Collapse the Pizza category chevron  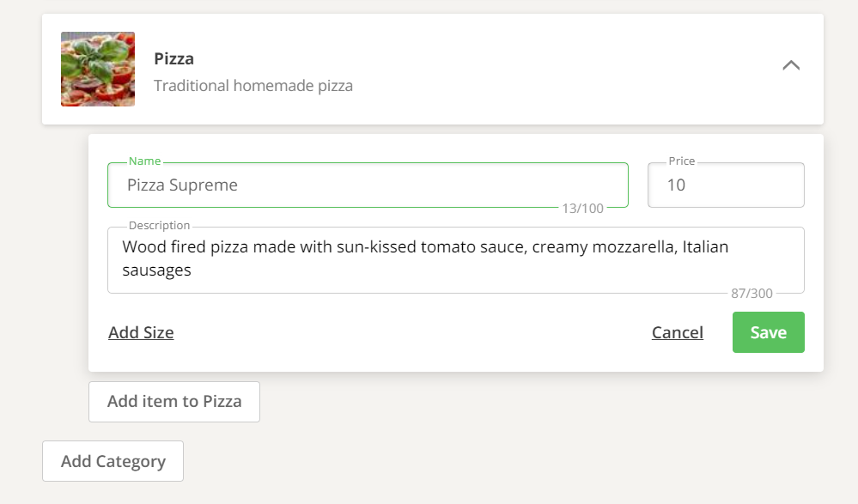(x=791, y=65)
